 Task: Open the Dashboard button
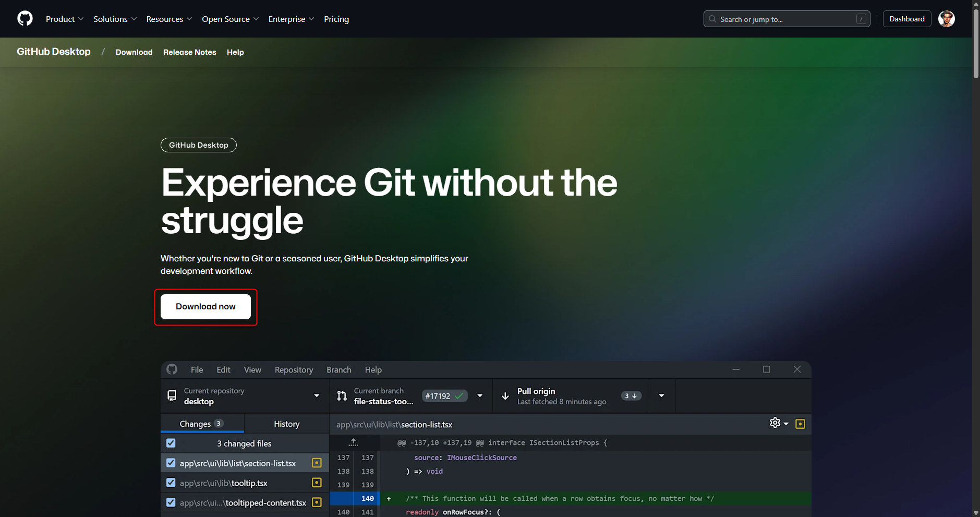pos(907,19)
